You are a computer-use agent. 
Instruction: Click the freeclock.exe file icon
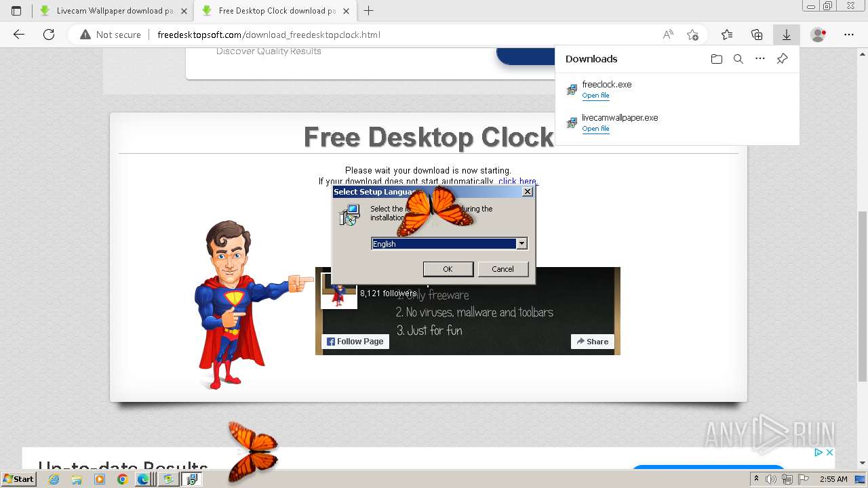point(572,89)
